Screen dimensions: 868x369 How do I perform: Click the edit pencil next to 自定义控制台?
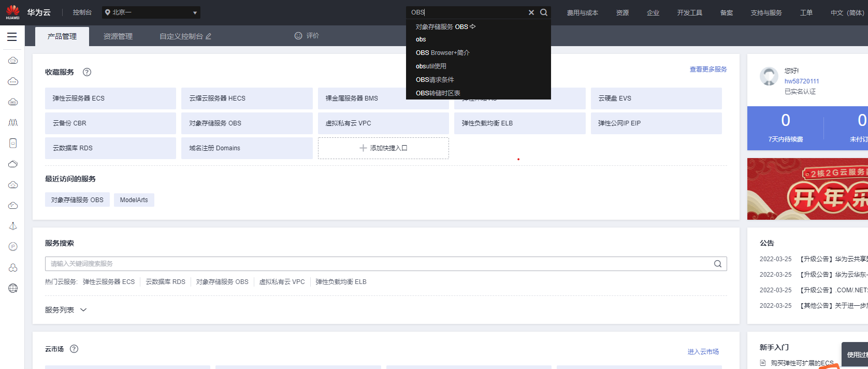point(208,36)
